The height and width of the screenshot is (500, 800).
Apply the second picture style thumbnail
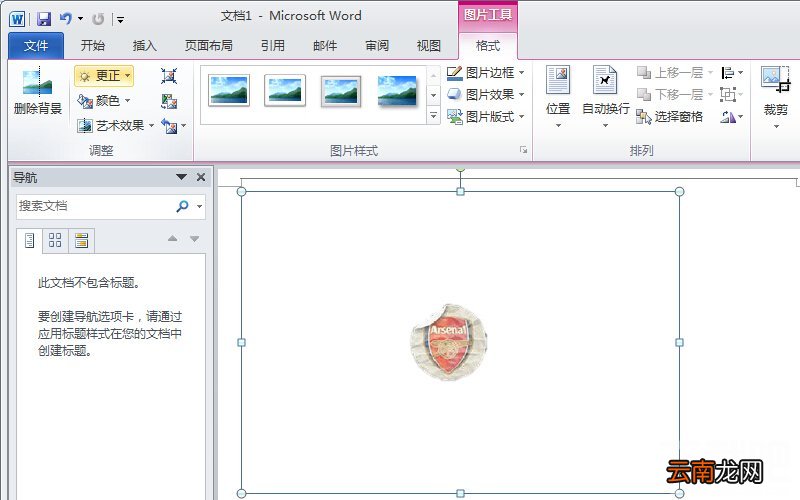point(285,90)
